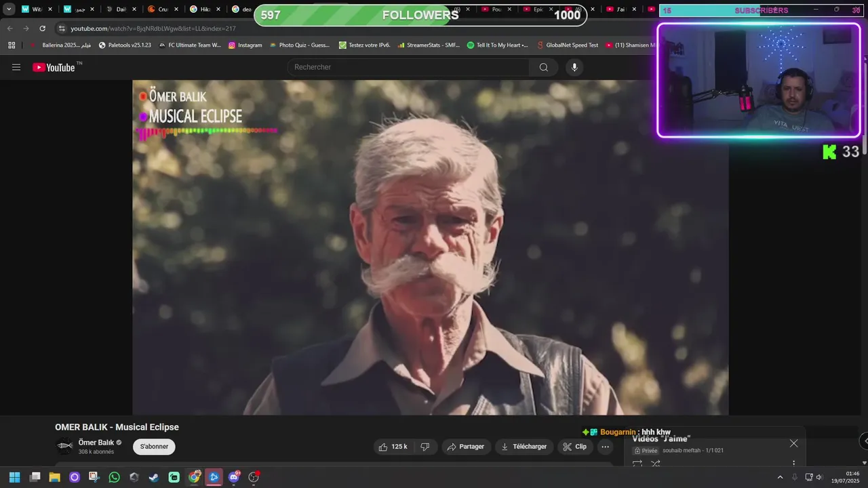Click the search magnifier button

544,67
